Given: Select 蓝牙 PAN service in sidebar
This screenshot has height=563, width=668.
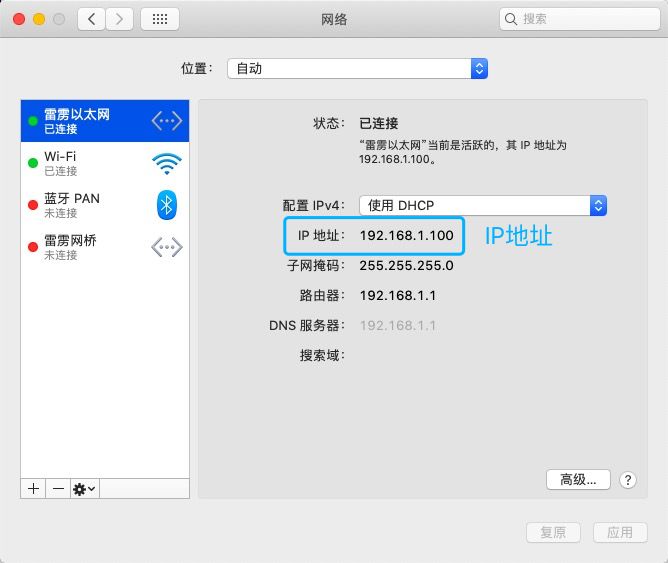Looking at the screenshot, I should [105, 205].
